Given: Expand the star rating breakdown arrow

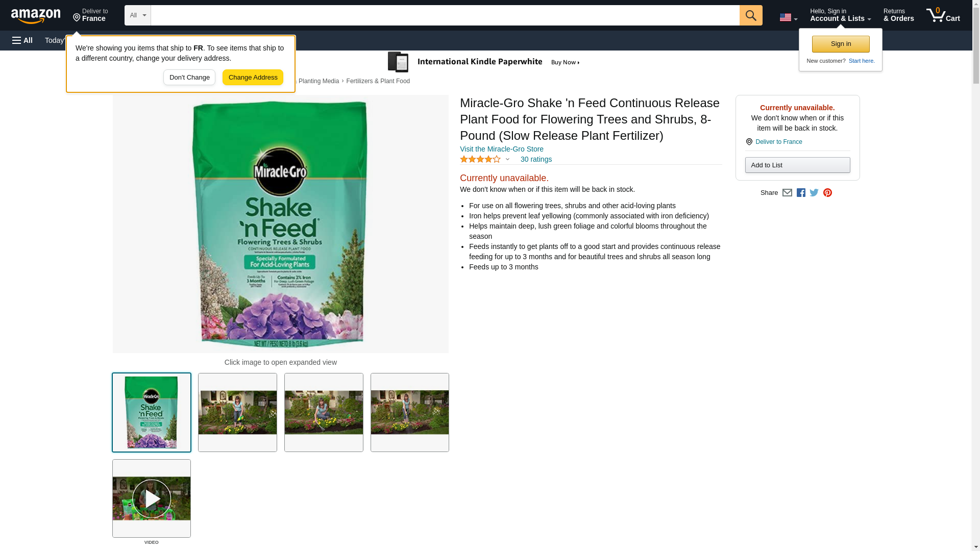Looking at the screenshot, I should coord(507,159).
